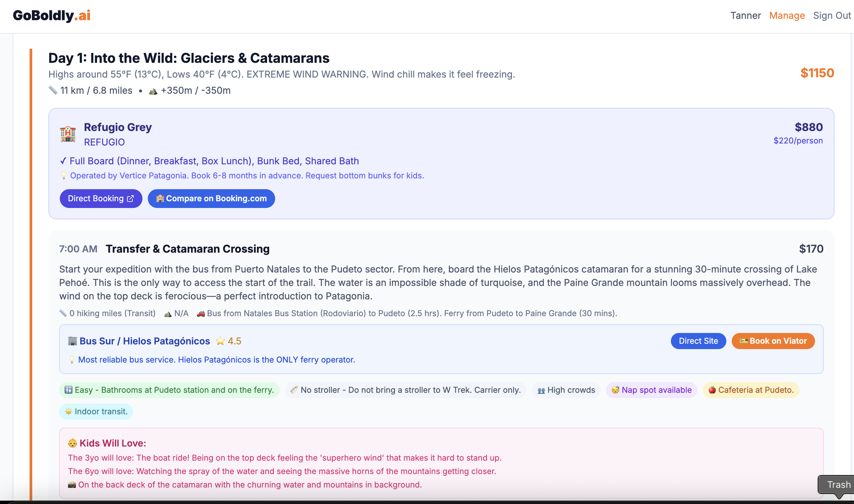Click Sign Out in header
Screen dimensions: 854x504
click(831, 15)
